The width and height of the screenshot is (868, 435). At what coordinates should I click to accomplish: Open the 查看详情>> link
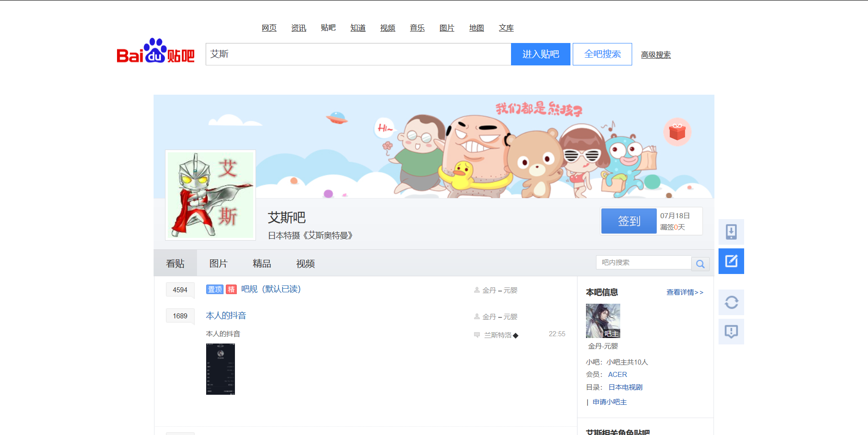685,292
